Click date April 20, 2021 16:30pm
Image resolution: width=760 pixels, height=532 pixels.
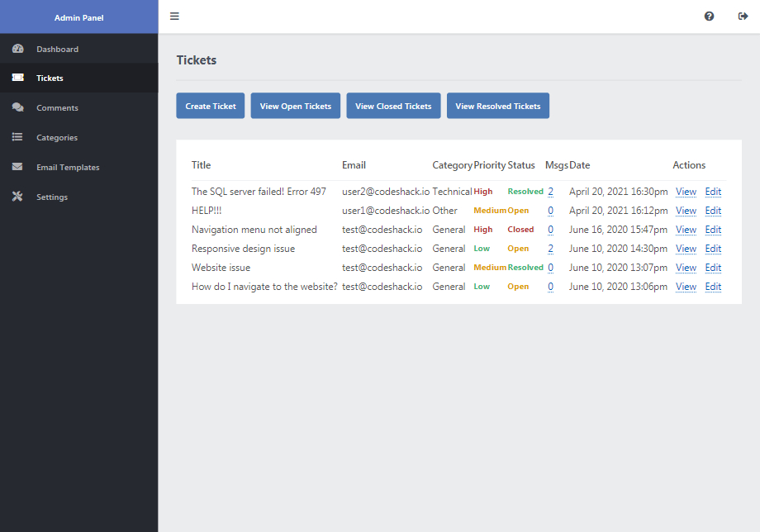[x=619, y=192]
